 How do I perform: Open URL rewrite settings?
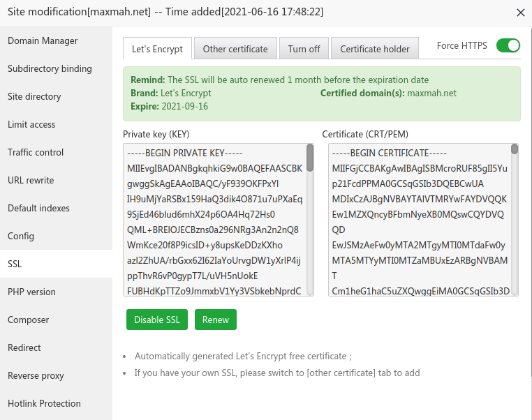tap(31, 180)
